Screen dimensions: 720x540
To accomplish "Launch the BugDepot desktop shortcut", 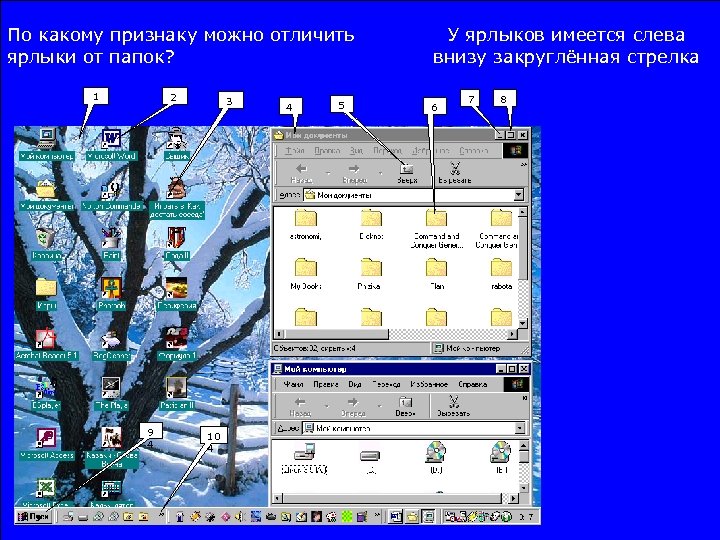I will [x=111, y=344].
